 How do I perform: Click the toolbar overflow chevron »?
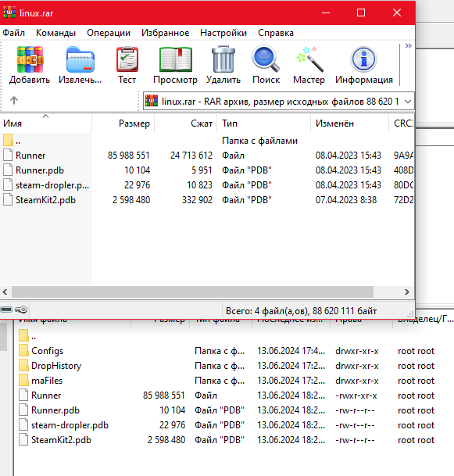(409, 46)
